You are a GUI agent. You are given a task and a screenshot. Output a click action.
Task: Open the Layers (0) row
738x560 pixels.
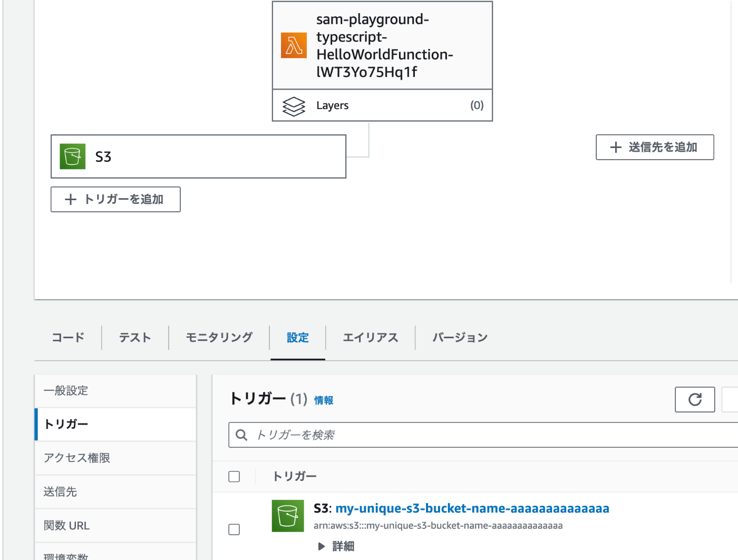382,105
